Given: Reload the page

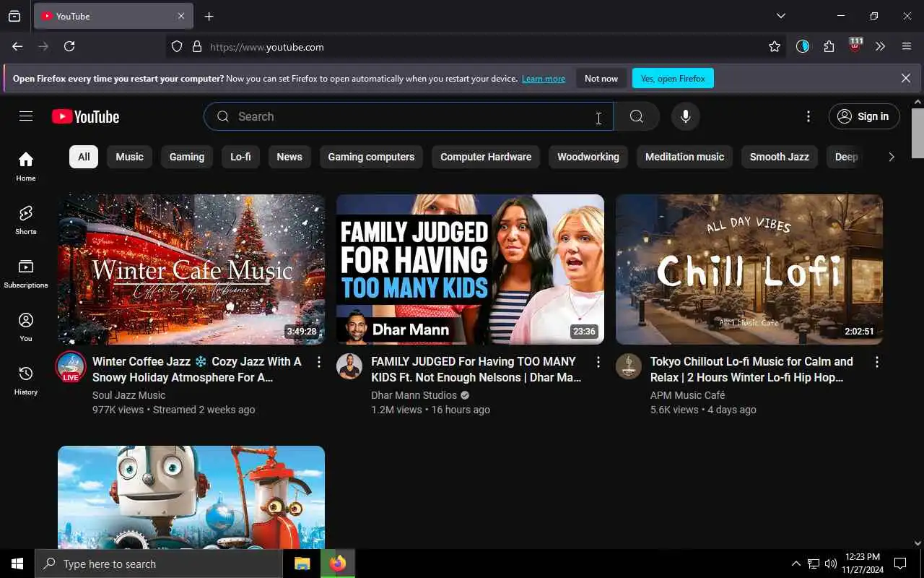Looking at the screenshot, I should (69, 46).
